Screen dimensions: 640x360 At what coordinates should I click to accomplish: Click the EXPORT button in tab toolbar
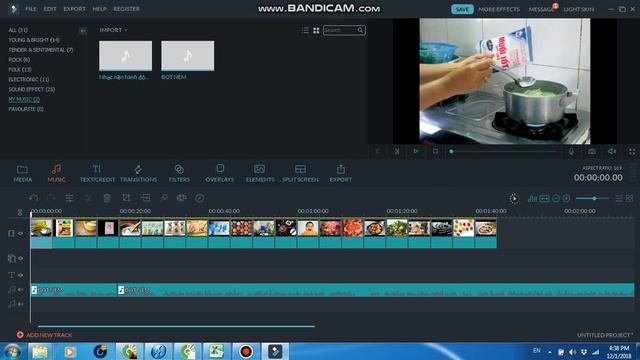(x=341, y=173)
